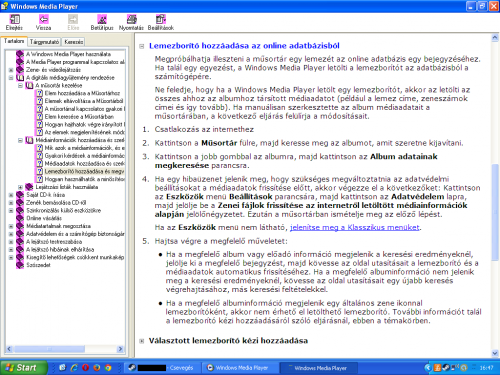Click book icon beside 'Saját CD-k írása'
The width and height of the screenshot is (500, 375).
tap(20, 195)
